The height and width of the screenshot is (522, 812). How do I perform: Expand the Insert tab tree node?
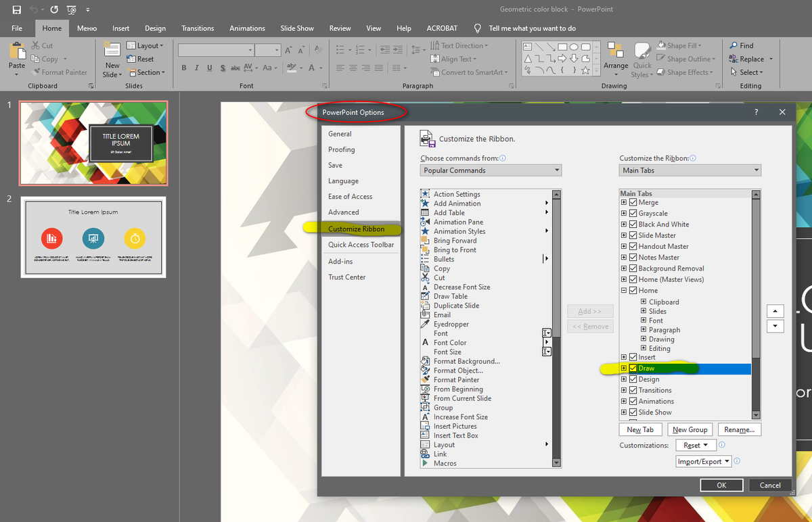[624, 357]
